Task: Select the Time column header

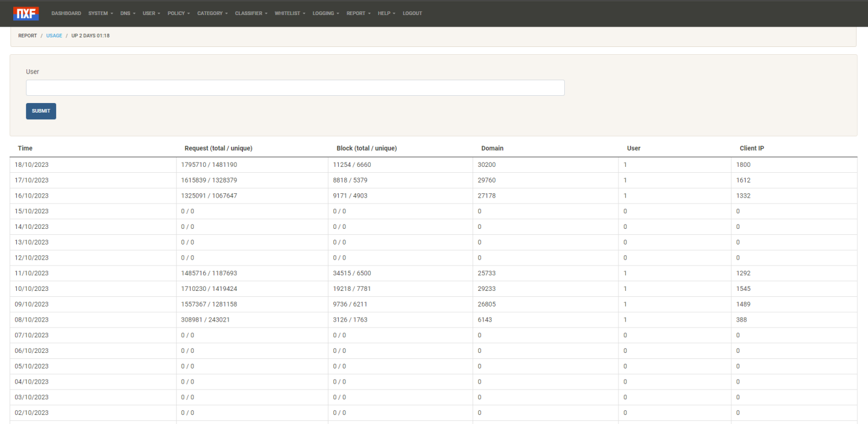Action: pyautogui.click(x=25, y=148)
